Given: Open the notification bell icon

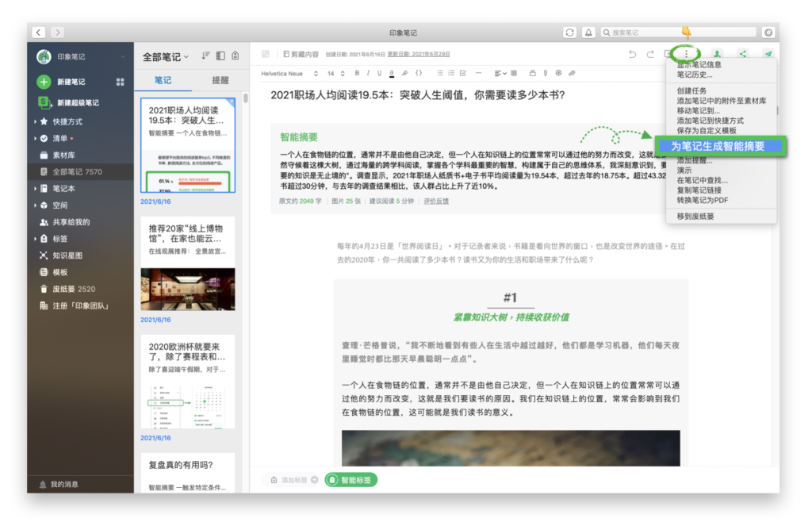Looking at the screenshot, I should (x=589, y=32).
